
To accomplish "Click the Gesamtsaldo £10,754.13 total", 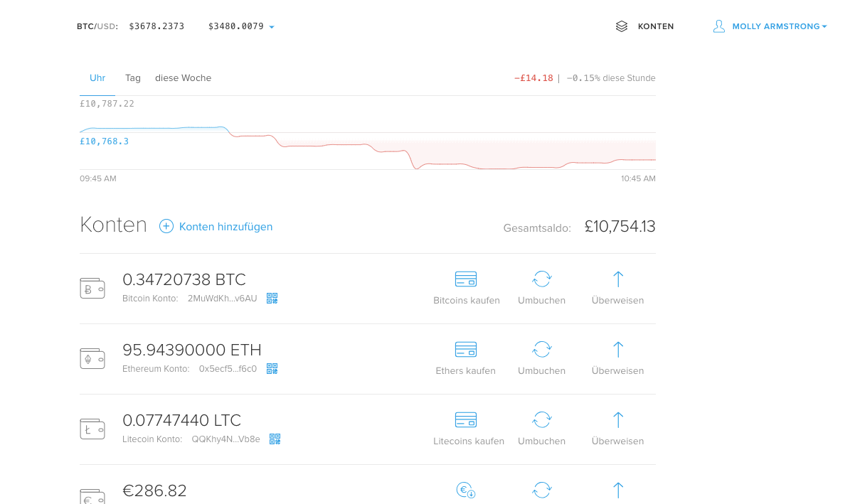I will coord(620,227).
